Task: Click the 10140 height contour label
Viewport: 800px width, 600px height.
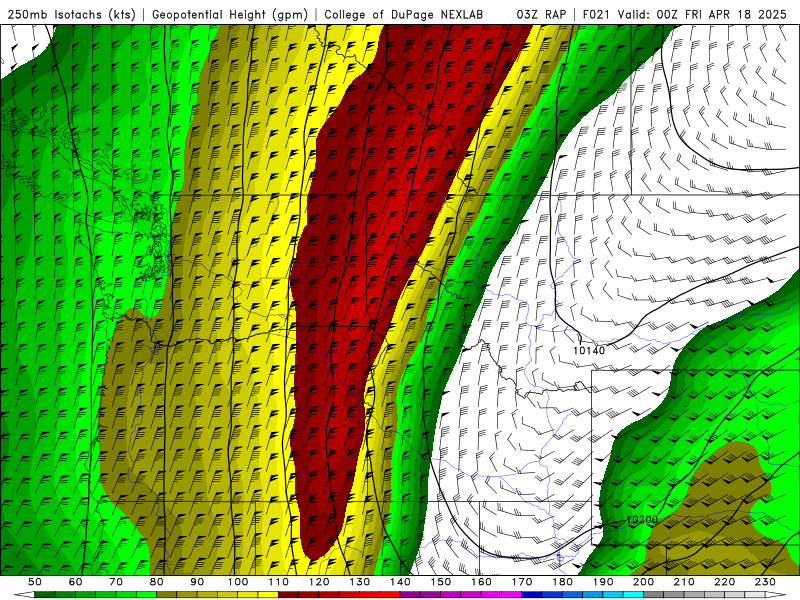Action: 589,351
